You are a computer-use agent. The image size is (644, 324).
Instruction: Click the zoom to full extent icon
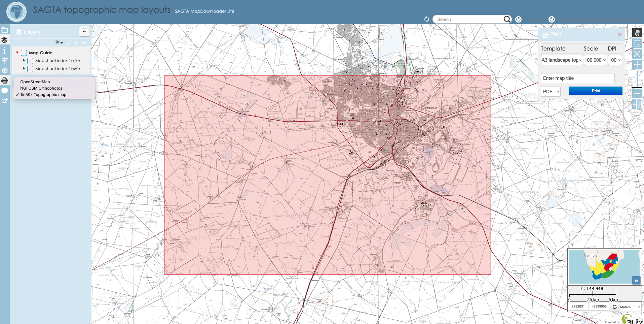(637, 54)
